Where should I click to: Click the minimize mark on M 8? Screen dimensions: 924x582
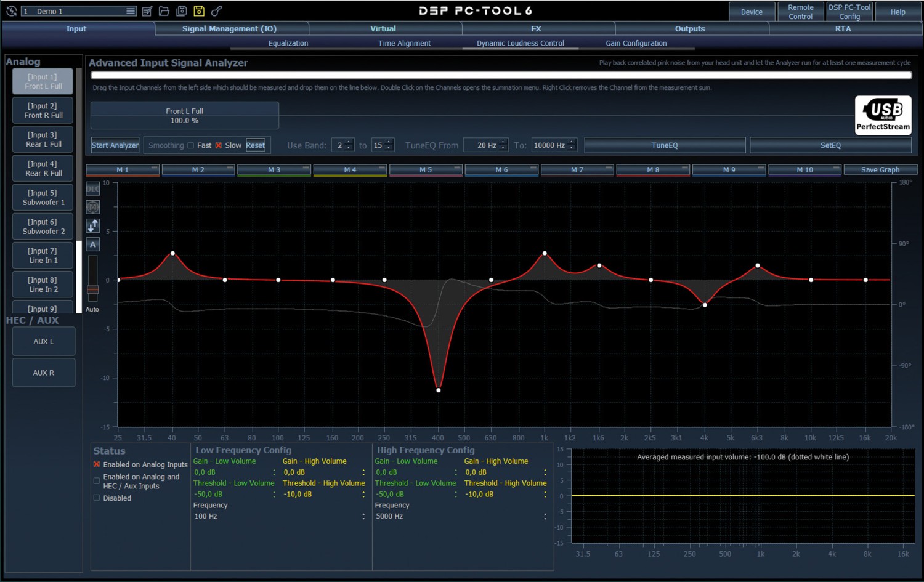click(685, 168)
